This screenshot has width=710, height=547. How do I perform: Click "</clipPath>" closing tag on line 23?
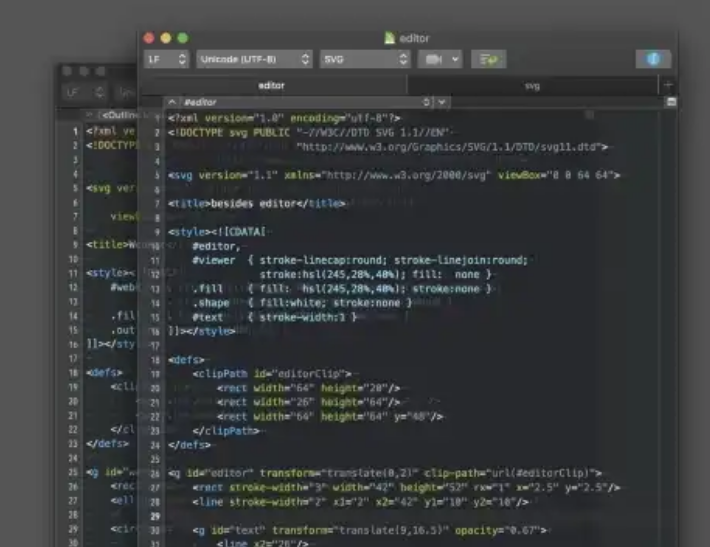click(226, 431)
